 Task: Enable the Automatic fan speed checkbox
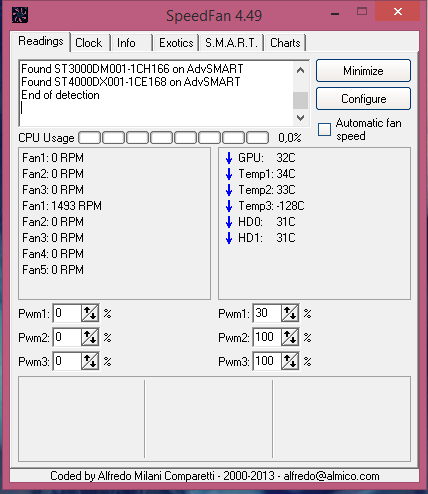point(324,130)
